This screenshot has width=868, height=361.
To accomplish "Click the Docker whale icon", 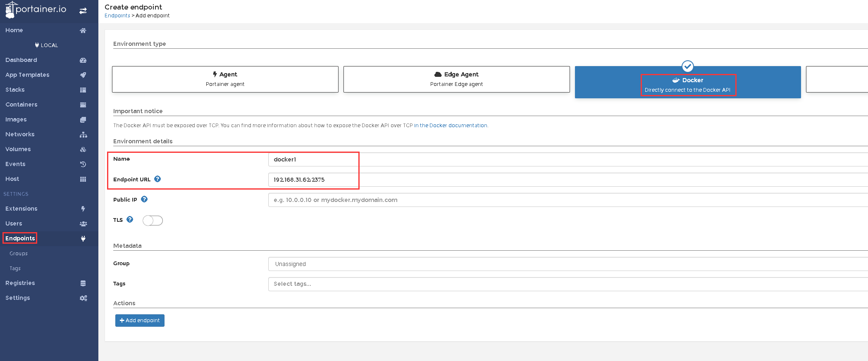I will tap(676, 80).
